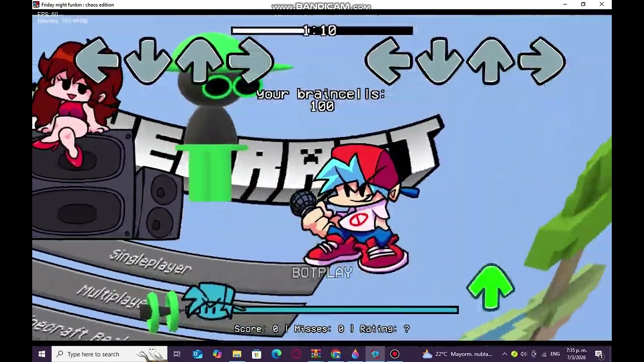Screen dimensions: 644x362
Task: Click the player's right arrow receptor
Action: point(542,61)
